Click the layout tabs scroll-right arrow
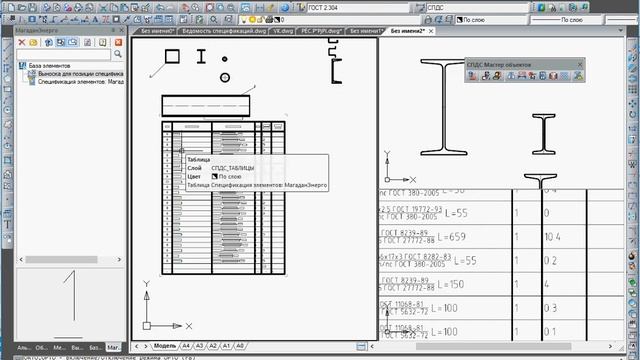 click(x=146, y=346)
